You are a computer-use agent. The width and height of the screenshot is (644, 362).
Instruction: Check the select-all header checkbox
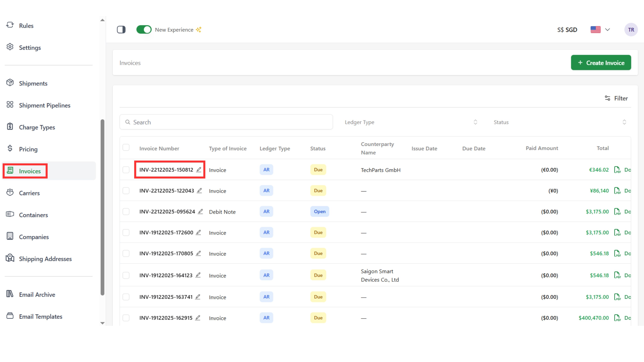[x=126, y=148]
